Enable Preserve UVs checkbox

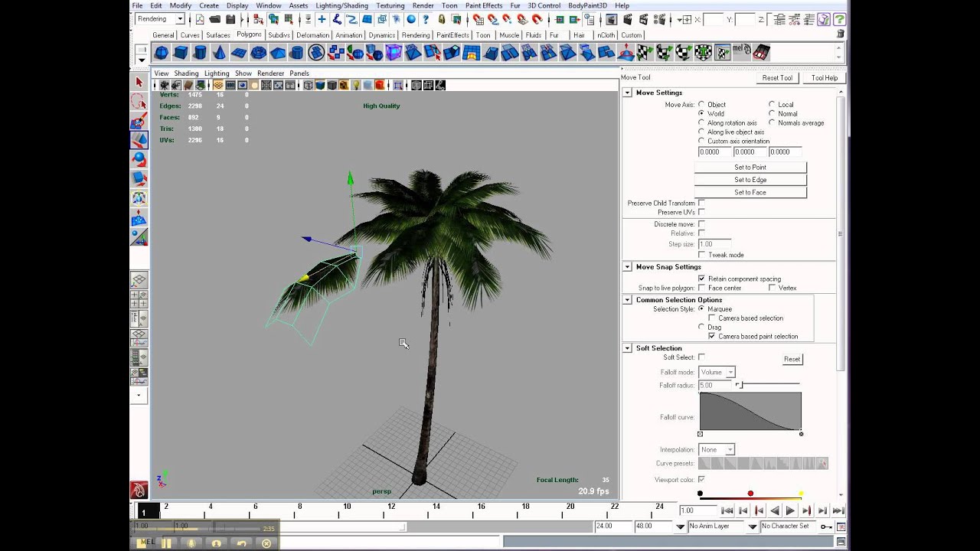[701, 212]
